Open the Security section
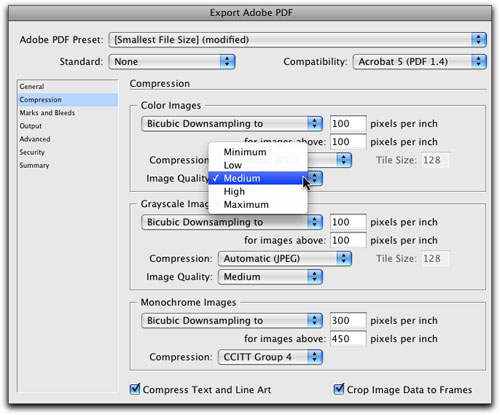 [68, 152]
